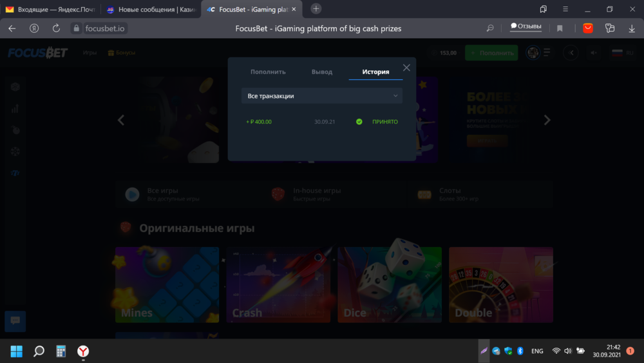Expand the Все транзакции dropdown
The width and height of the screenshot is (644, 363).
tap(321, 96)
